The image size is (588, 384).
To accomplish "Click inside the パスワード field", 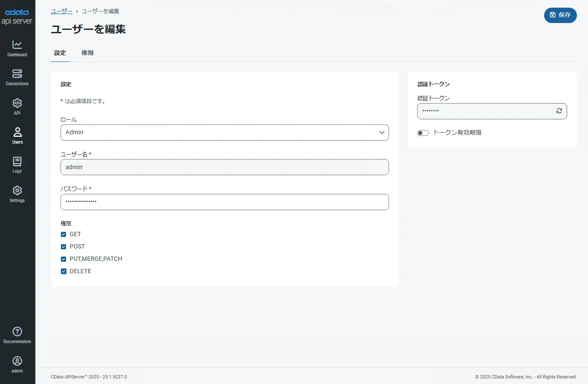I will [x=225, y=202].
